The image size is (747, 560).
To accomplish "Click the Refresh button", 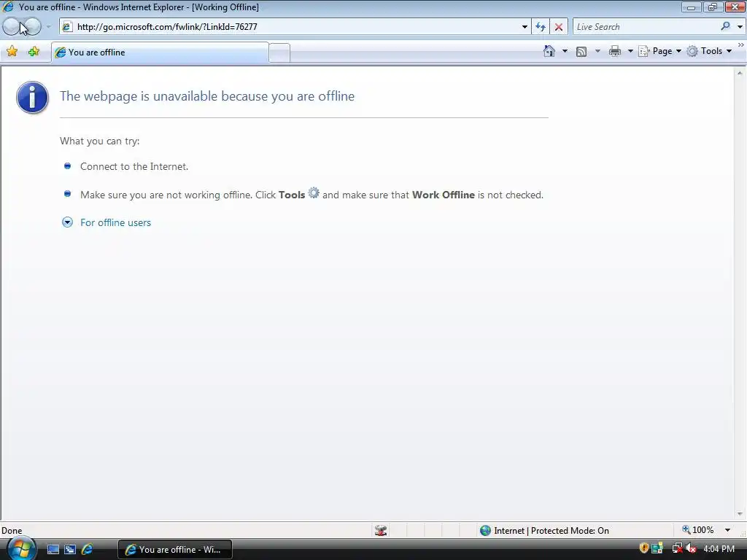I will (x=541, y=27).
